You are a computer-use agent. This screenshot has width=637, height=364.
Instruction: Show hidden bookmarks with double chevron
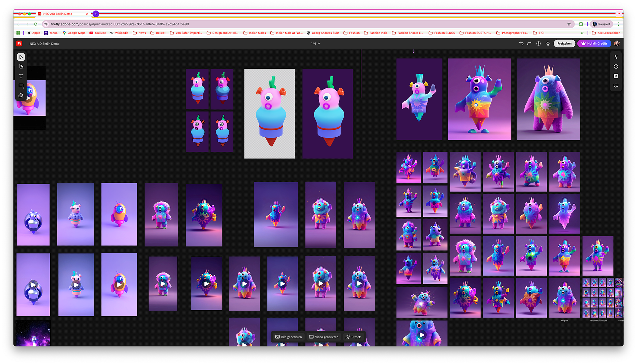point(582,33)
